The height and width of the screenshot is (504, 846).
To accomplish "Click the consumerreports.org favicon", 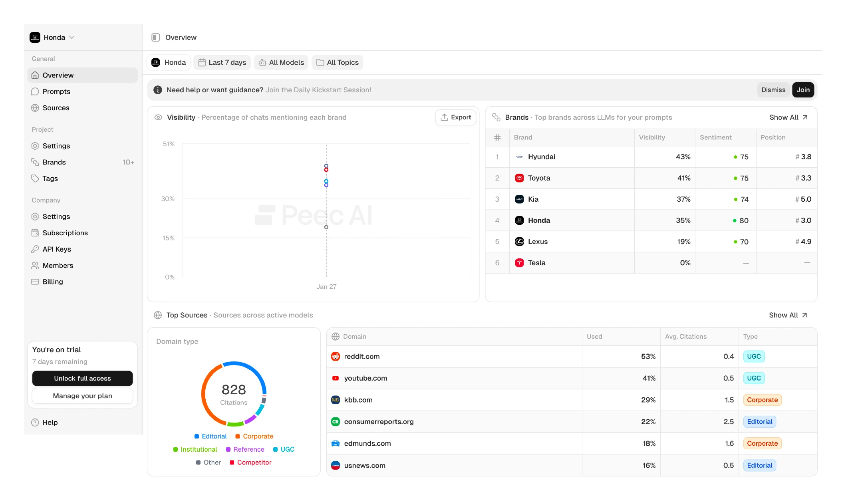I will [x=336, y=422].
